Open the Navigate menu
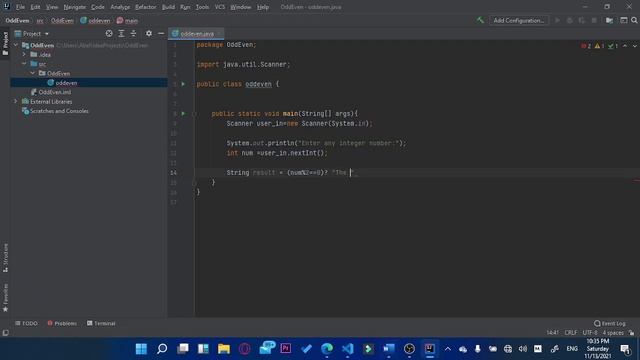The image size is (640, 360). coord(75,7)
